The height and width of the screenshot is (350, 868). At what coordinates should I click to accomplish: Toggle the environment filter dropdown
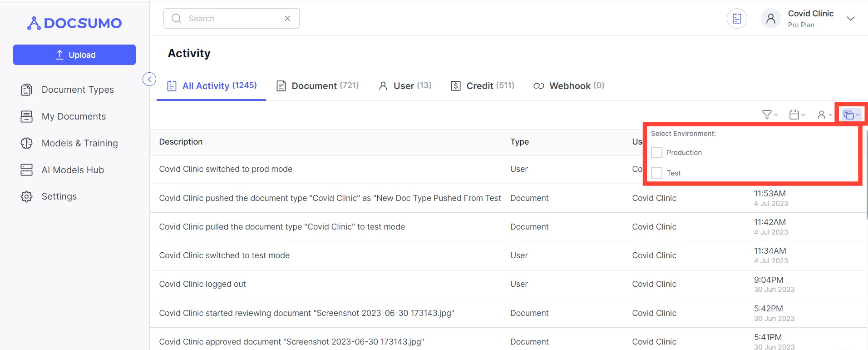851,115
